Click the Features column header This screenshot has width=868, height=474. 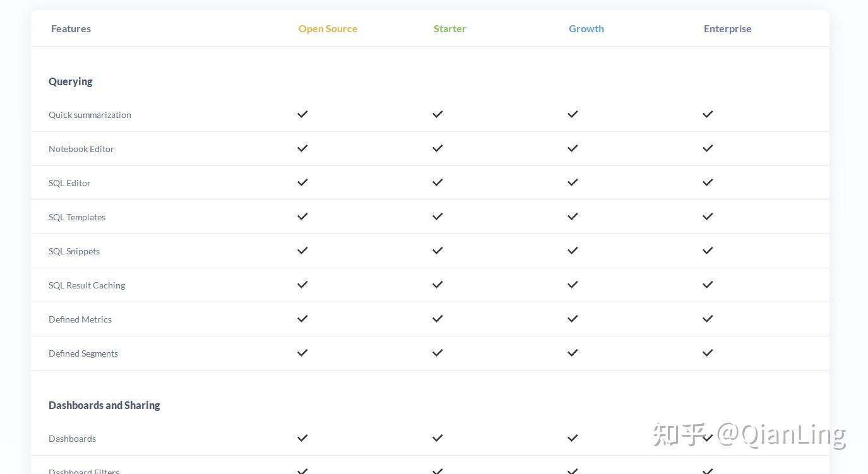pyautogui.click(x=71, y=28)
